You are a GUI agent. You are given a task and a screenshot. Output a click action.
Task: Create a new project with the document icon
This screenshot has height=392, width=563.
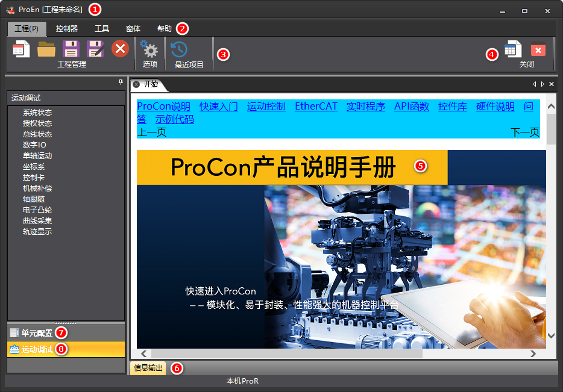(21, 49)
